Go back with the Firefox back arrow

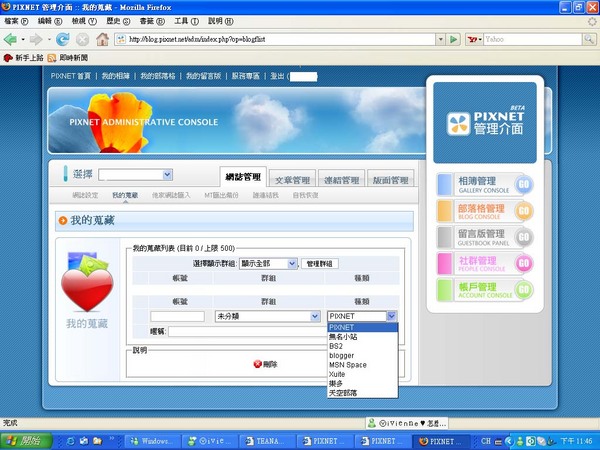tap(10, 39)
